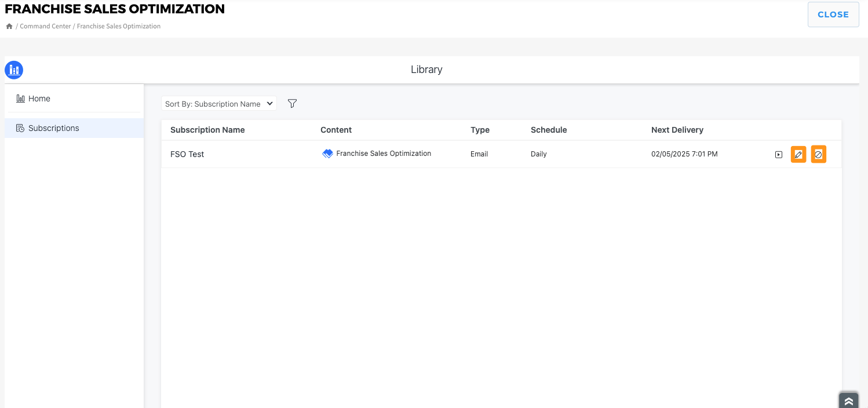Click the Schedule column header
Image resolution: width=868 pixels, height=408 pixels.
pyautogui.click(x=549, y=130)
